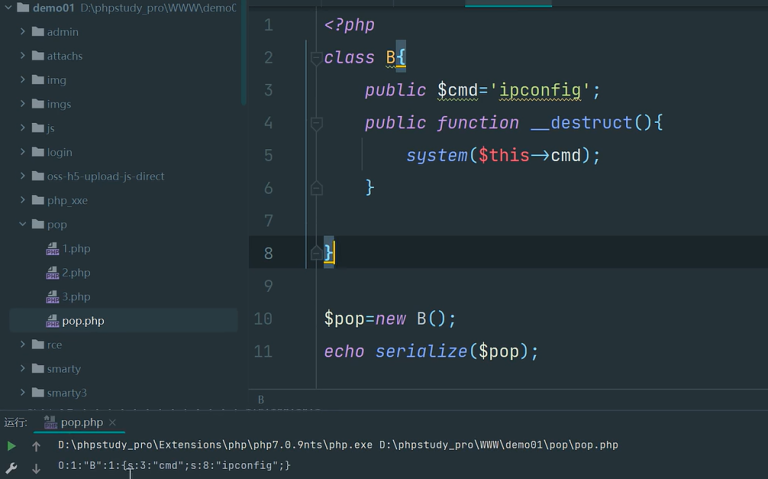This screenshot has width=768, height=479.
Task: Click the wrench settings icon in run panel
Action: click(11, 468)
